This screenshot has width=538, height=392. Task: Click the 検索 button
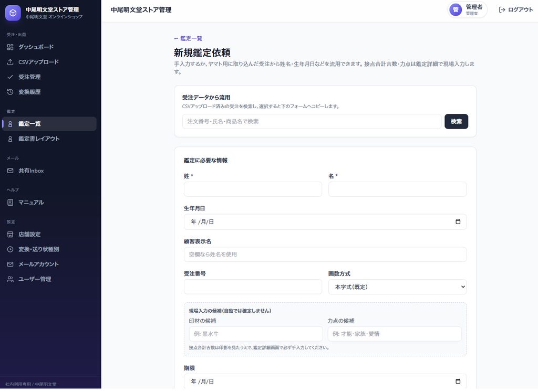click(x=457, y=121)
